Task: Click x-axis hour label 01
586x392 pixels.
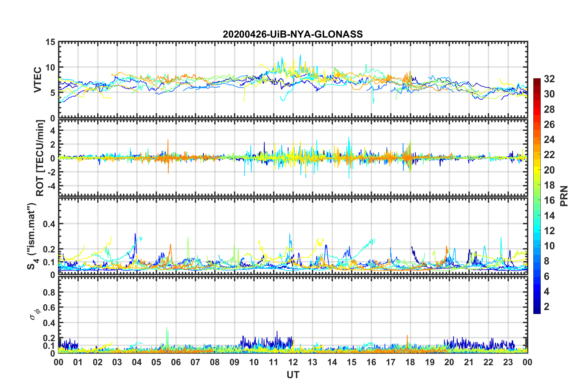Action: (x=78, y=362)
